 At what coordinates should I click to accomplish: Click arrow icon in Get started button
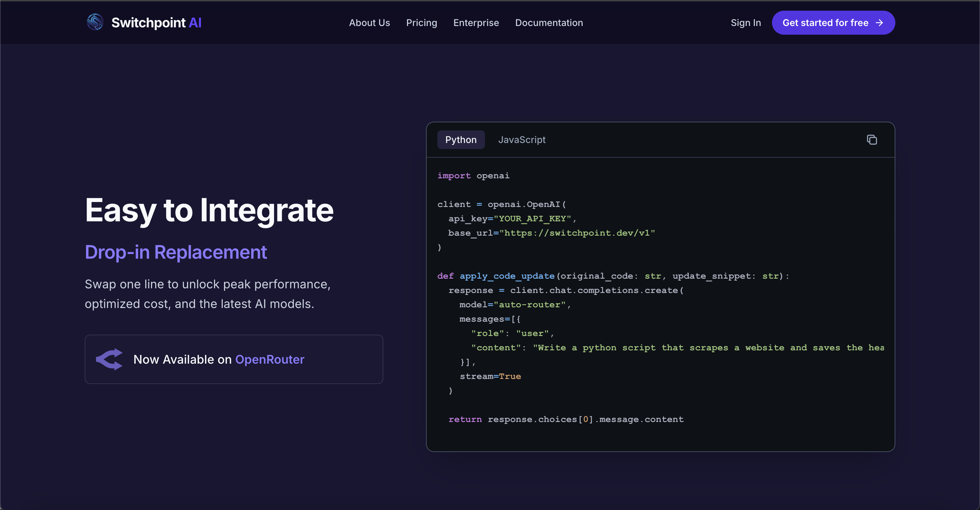879,23
